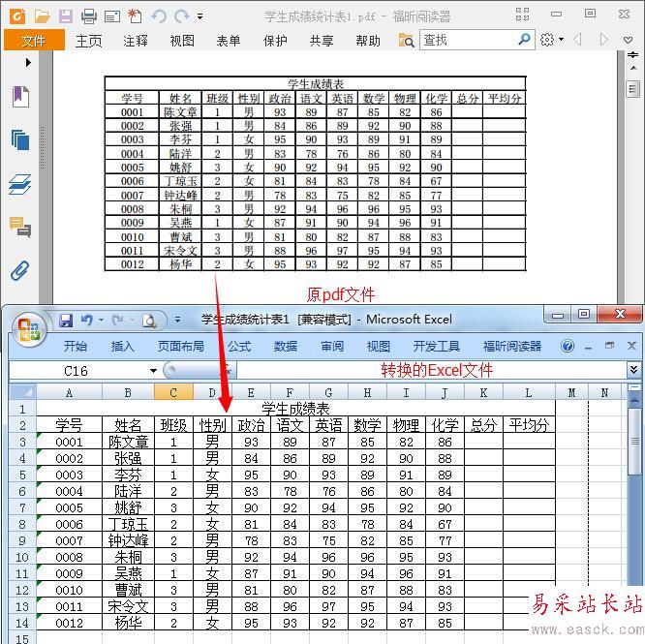Switch to the 主页 tab in Foxit

tap(88, 41)
